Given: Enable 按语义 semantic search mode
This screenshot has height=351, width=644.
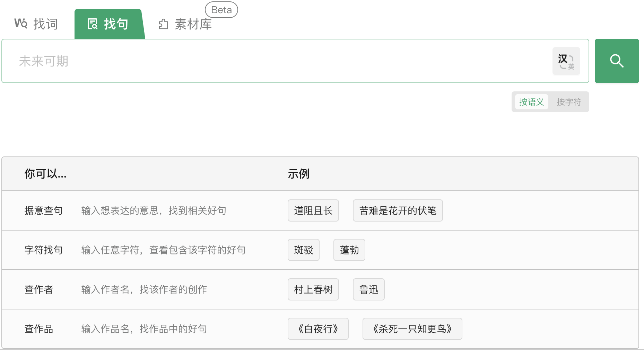Looking at the screenshot, I should pyautogui.click(x=531, y=102).
